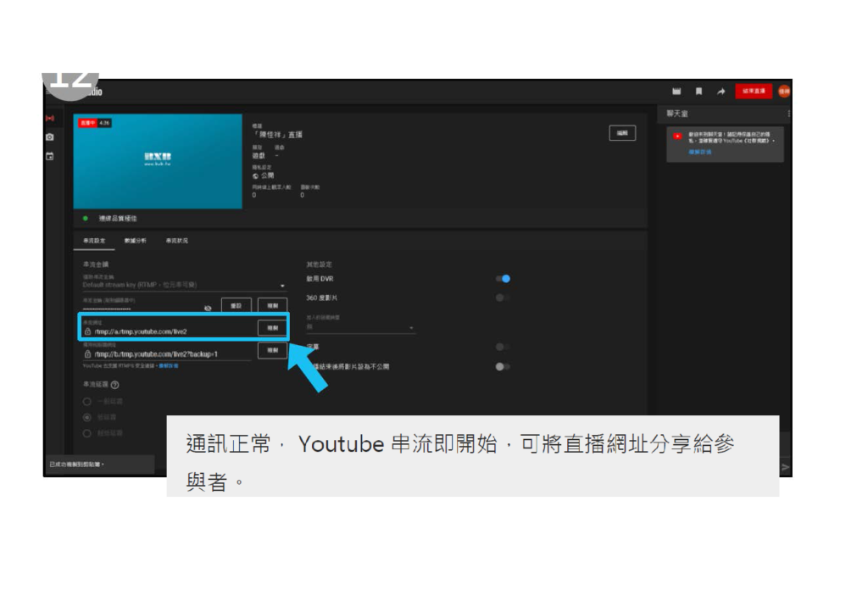Open the Manage calendar sidebar icon

tap(49, 156)
